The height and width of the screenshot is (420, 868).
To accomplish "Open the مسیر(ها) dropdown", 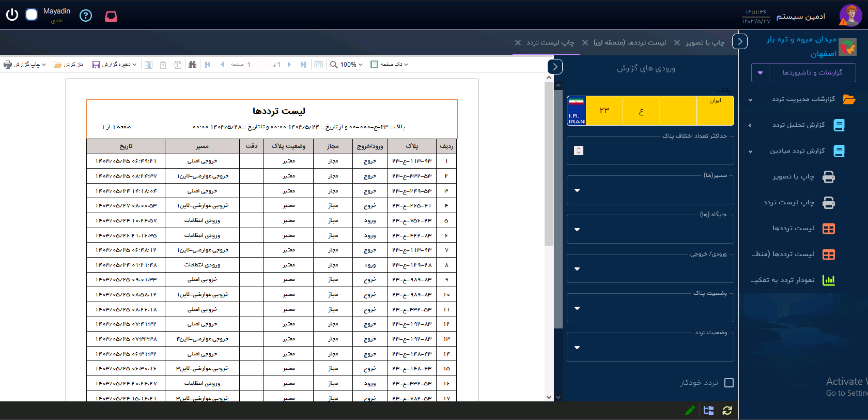I will [577, 190].
